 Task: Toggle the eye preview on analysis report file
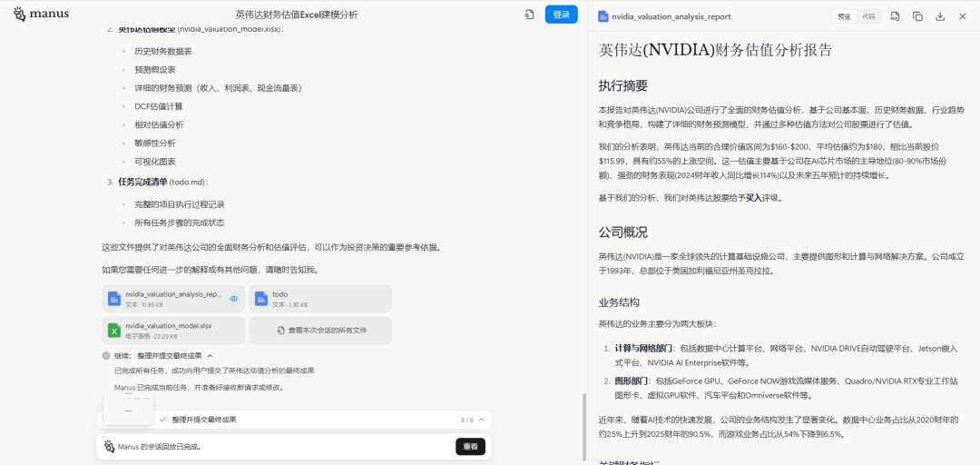pyautogui.click(x=233, y=299)
